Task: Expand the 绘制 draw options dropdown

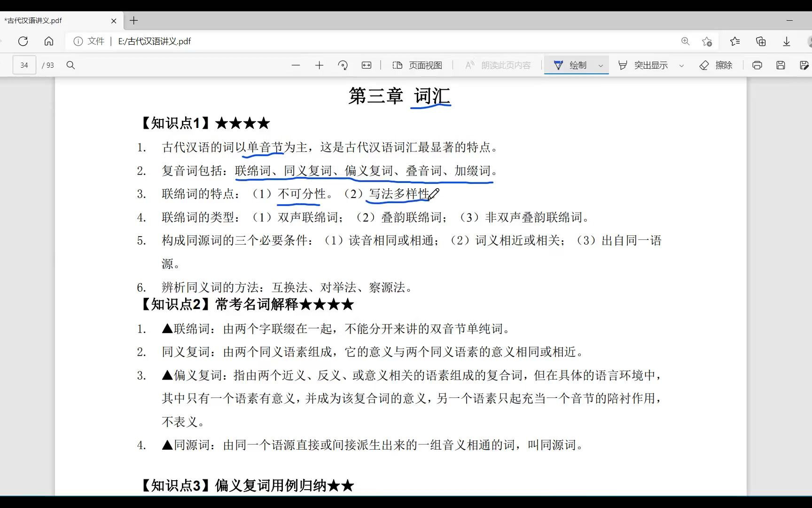Action: pyautogui.click(x=601, y=66)
